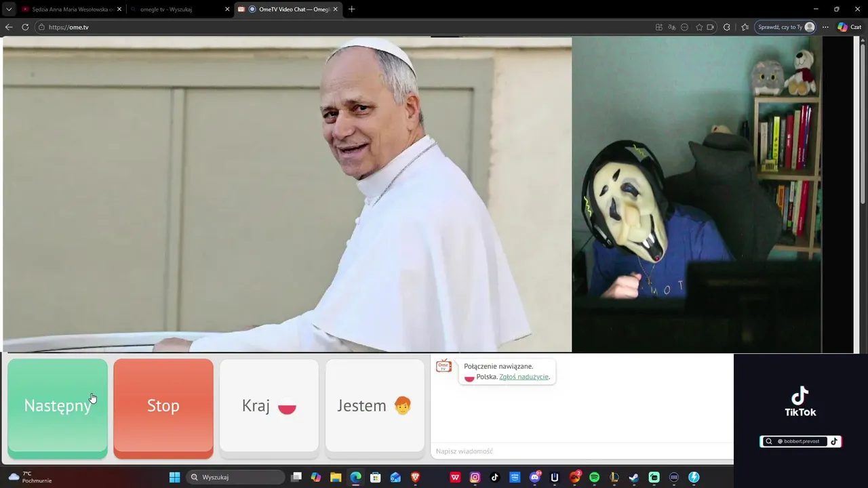This screenshot has height=488, width=868.
Task: Click the green Następny button
Action: [x=58, y=409]
